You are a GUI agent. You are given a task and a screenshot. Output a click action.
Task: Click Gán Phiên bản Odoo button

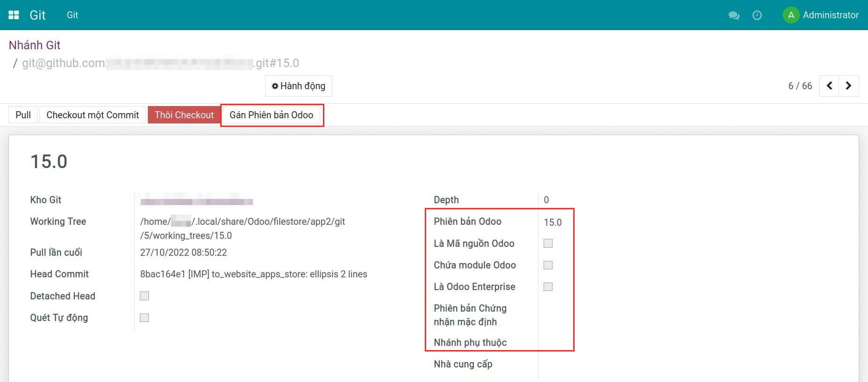tap(271, 115)
